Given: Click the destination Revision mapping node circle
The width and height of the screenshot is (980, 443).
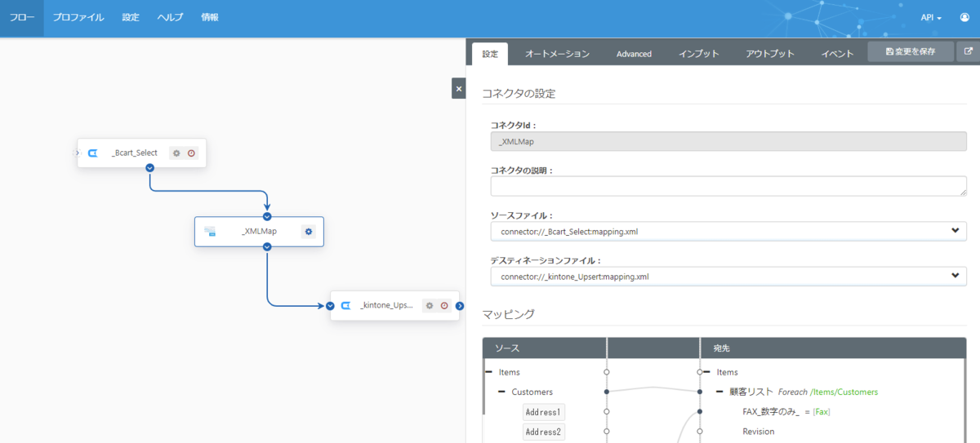Looking at the screenshot, I should [x=700, y=432].
